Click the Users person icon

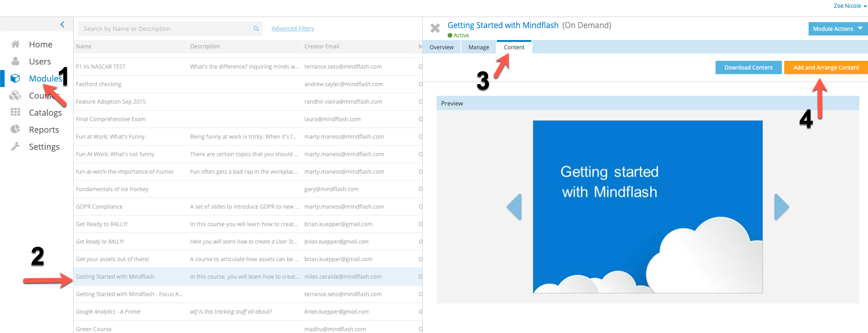15,61
